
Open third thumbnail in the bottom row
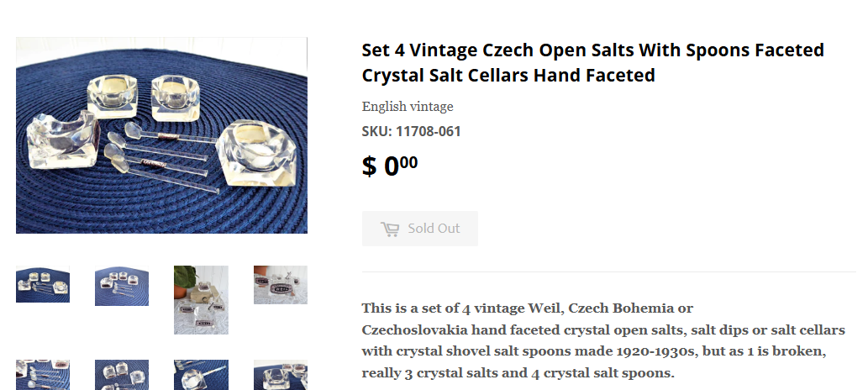click(201, 375)
